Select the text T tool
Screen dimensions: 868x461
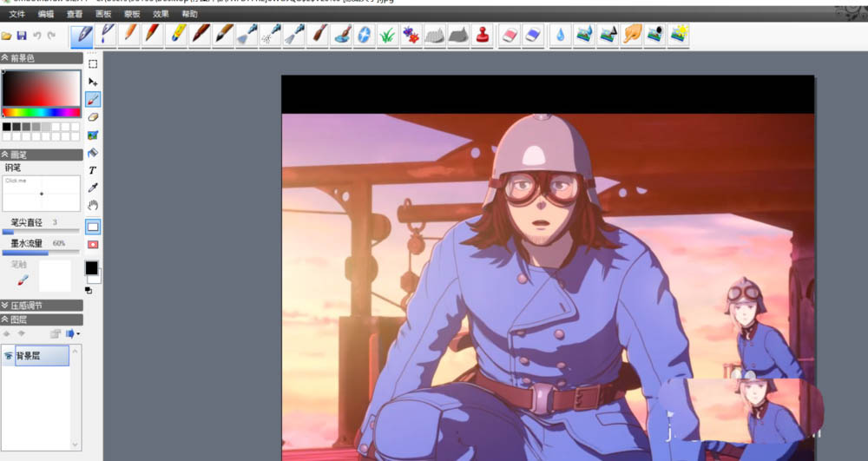coord(93,170)
